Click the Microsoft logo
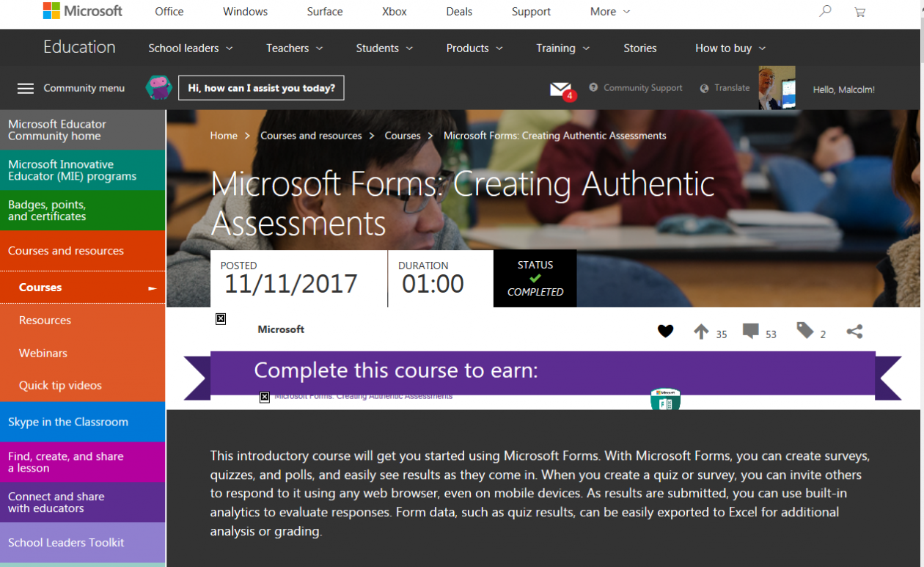 click(x=83, y=11)
